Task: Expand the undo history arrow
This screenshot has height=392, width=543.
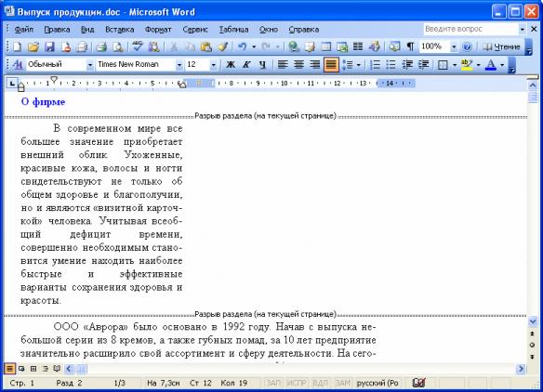Action: pyautogui.click(x=254, y=46)
